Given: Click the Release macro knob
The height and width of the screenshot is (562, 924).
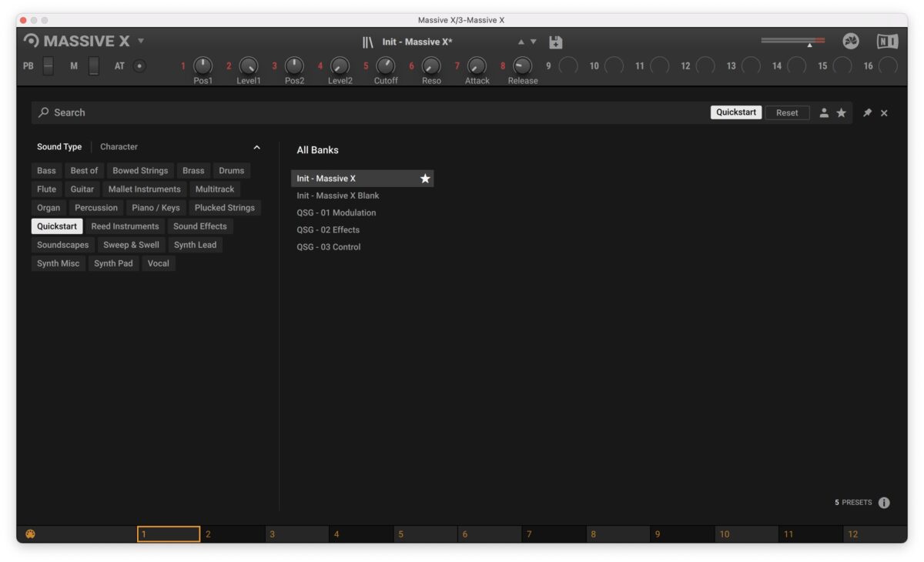Looking at the screenshot, I should [522, 66].
